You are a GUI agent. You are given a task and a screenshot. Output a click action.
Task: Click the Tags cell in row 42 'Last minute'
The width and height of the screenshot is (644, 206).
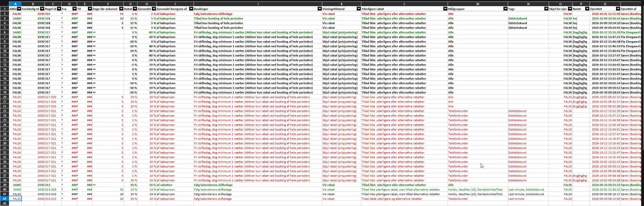pos(528,199)
